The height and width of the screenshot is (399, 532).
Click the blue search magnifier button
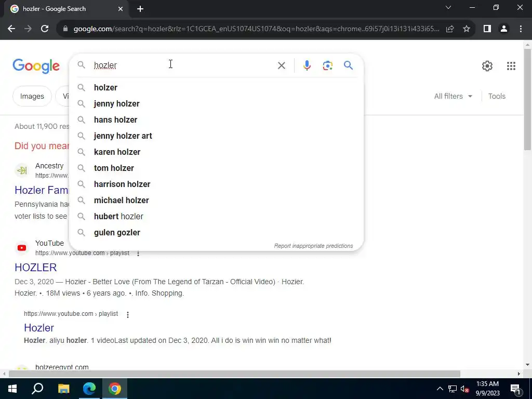pos(348,65)
